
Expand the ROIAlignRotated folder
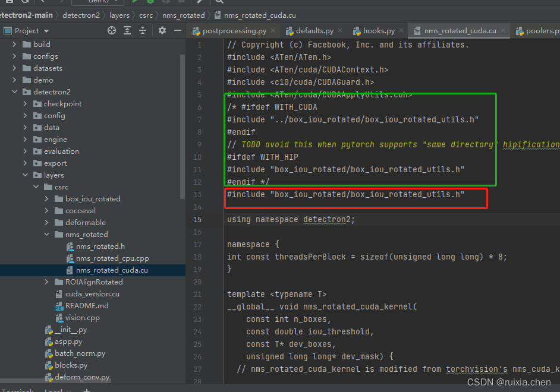[x=46, y=282]
